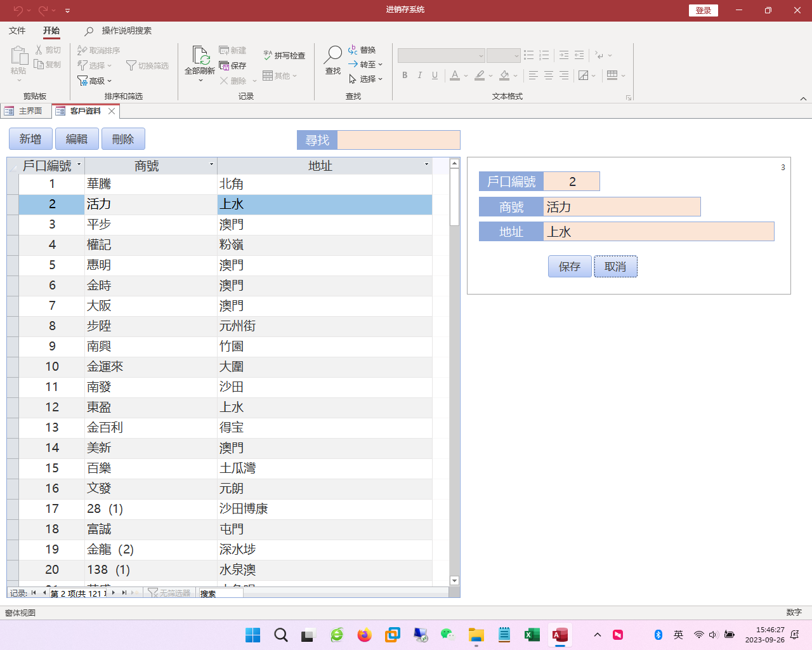Expand the 戶口編號 column dropdown arrow
Viewport: 812px width, 650px height.
79,165
